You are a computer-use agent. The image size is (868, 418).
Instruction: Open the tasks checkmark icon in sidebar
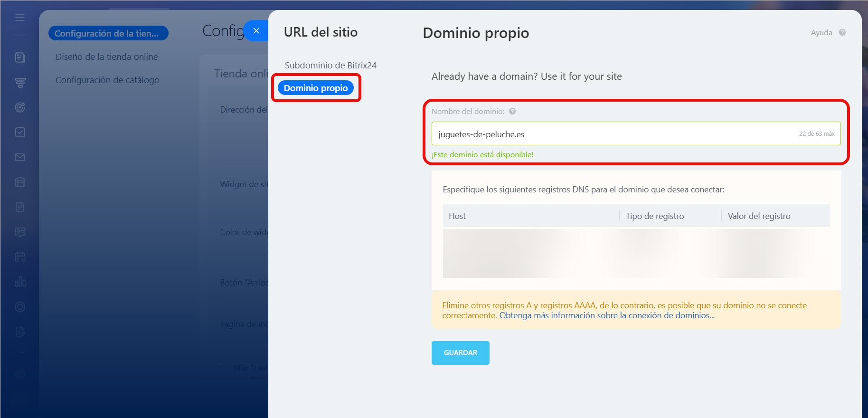20,133
